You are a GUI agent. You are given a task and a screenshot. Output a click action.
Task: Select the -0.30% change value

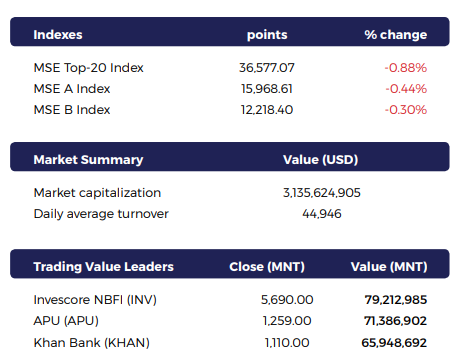tap(406, 110)
